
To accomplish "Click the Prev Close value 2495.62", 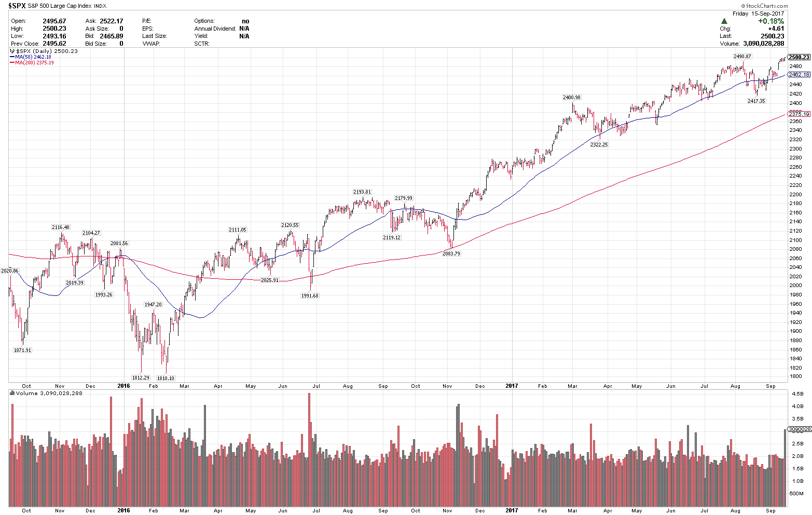I will point(54,44).
